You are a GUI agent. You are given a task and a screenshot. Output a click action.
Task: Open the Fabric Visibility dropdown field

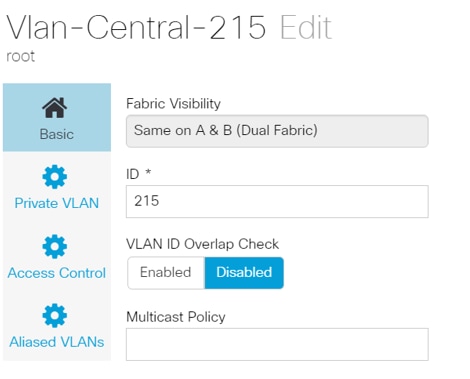277,131
